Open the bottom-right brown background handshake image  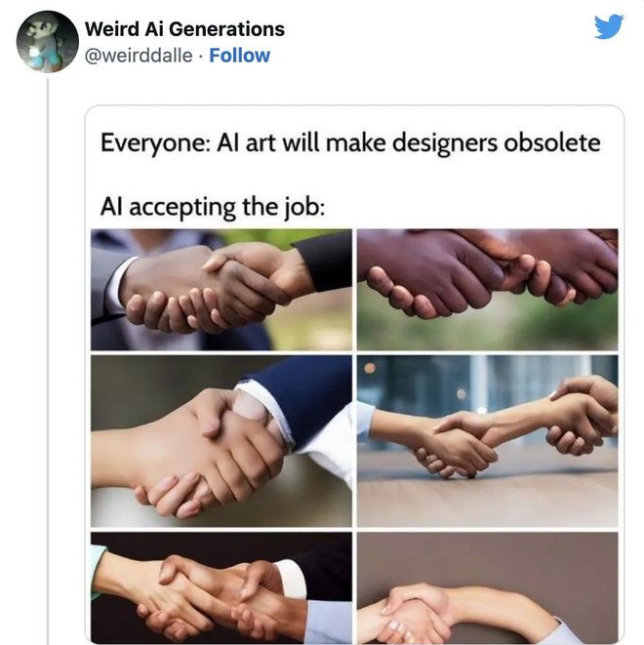(487, 587)
